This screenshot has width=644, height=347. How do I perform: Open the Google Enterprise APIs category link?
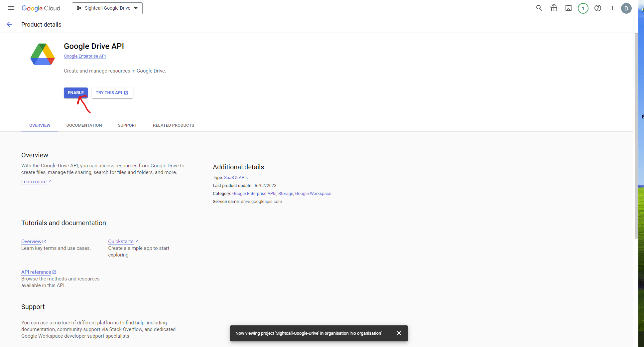click(x=254, y=194)
